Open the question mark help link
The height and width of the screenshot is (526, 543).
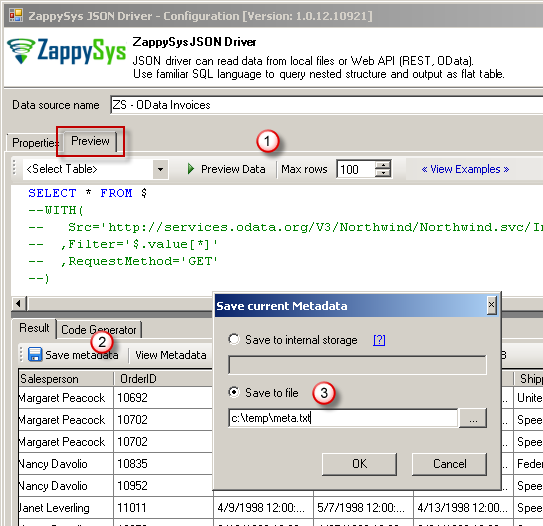click(379, 340)
